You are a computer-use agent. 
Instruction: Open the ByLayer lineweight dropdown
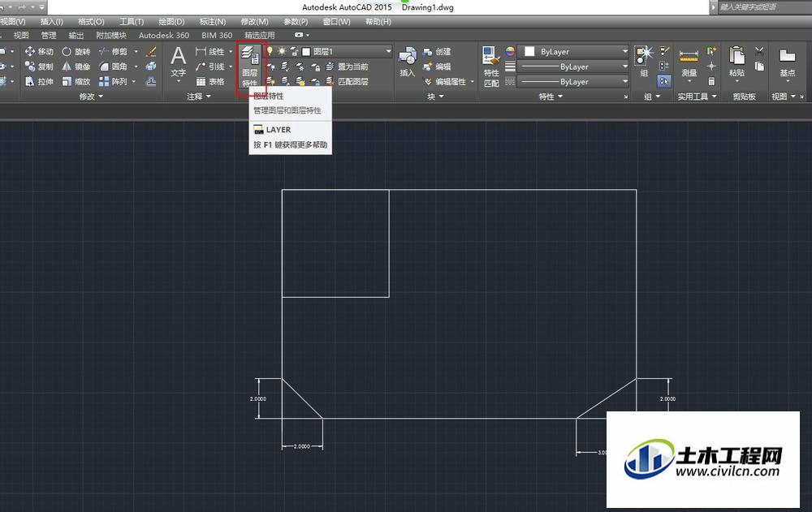tap(625, 67)
